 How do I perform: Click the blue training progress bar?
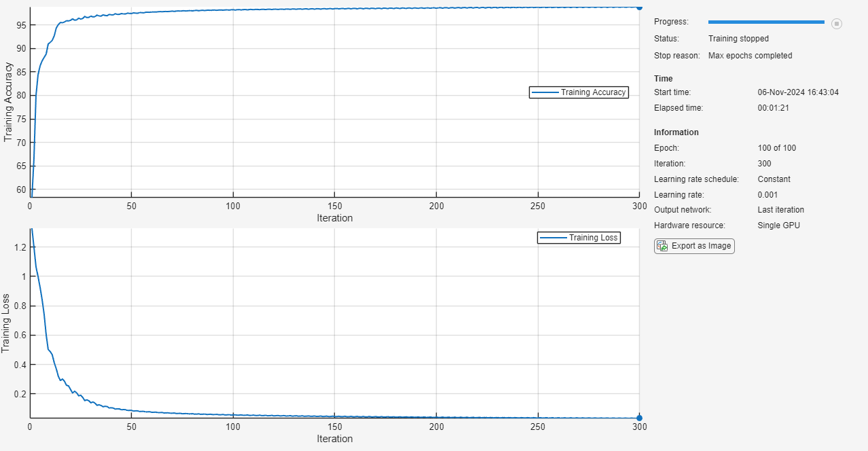point(766,22)
